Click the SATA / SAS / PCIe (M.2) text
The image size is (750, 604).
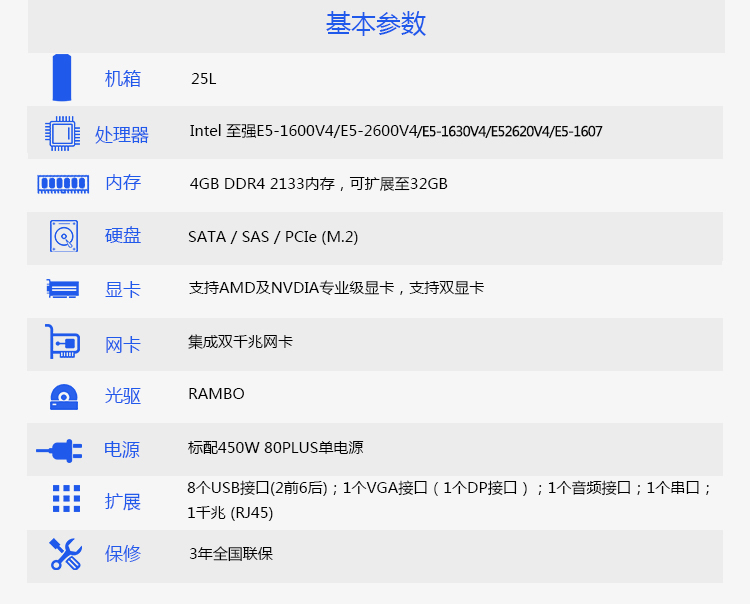coord(273,237)
